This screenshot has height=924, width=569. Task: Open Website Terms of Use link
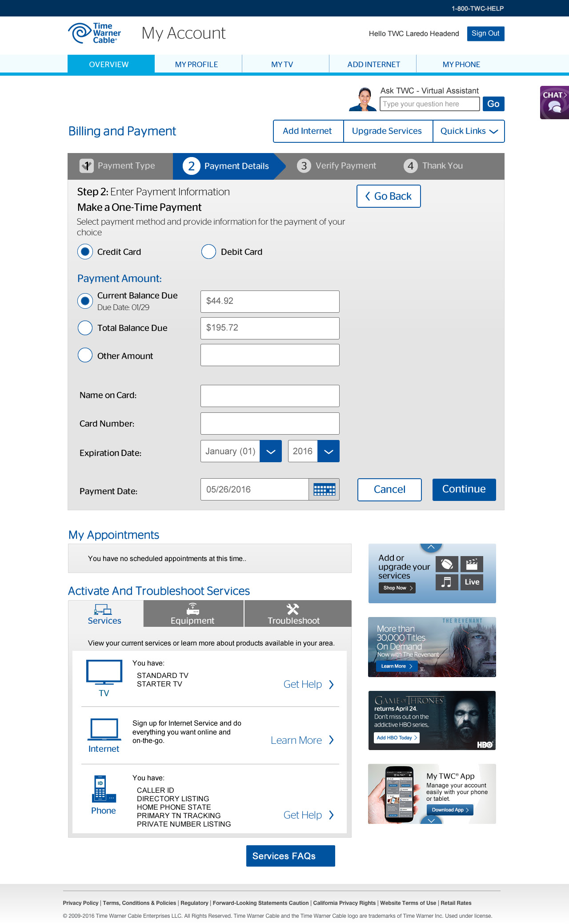(408, 903)
